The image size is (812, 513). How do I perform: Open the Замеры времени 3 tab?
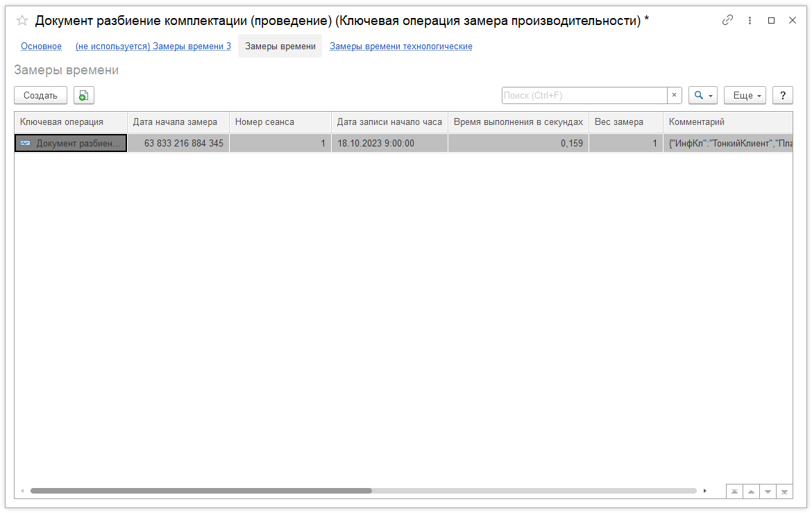(x=153, y=46)
